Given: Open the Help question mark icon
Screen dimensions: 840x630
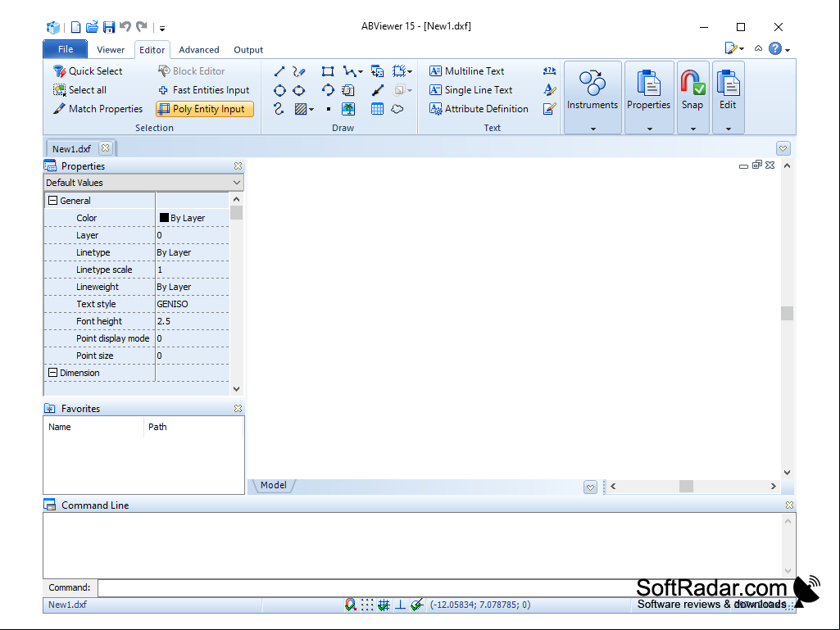Looking at the screenshot, I should point(774,49).
